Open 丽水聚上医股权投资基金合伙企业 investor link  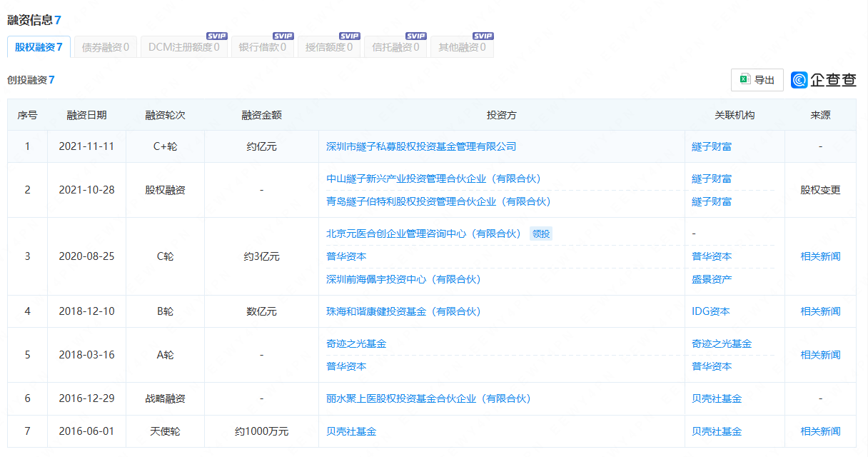(x=428, y=398)
